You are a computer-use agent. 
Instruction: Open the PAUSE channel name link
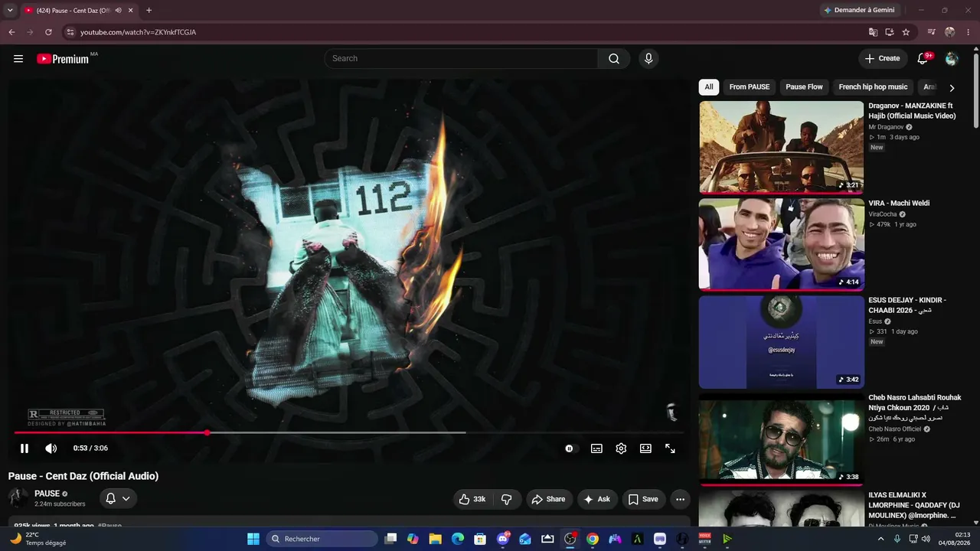click(x=47, y=494)
